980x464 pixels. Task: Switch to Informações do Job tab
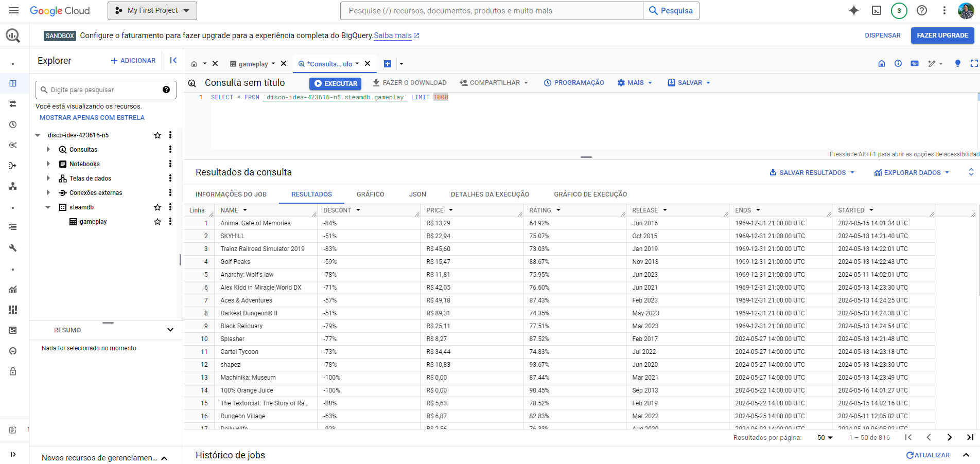click(231, 194)
